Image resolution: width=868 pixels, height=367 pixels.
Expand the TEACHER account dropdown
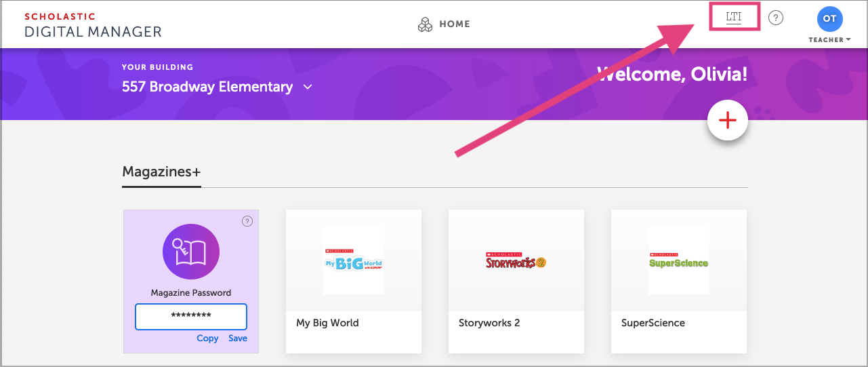point(829,40)
